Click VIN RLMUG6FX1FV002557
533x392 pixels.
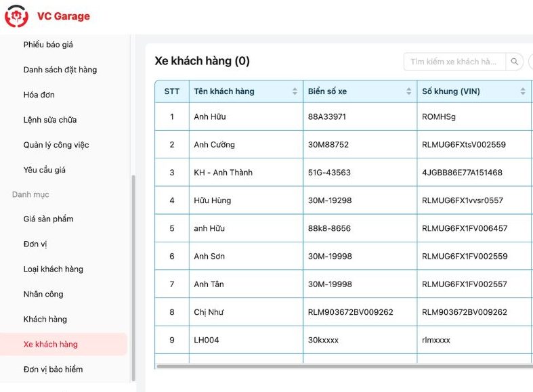coord(465,284)
